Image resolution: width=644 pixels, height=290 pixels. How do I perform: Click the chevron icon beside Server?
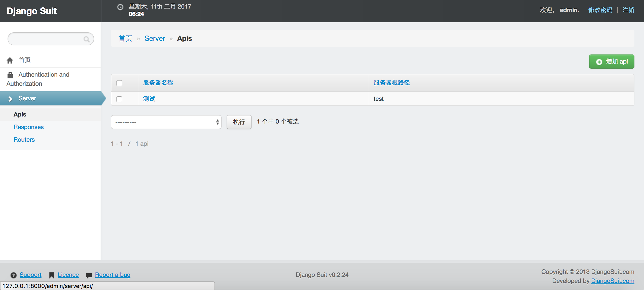click(10, 99)
